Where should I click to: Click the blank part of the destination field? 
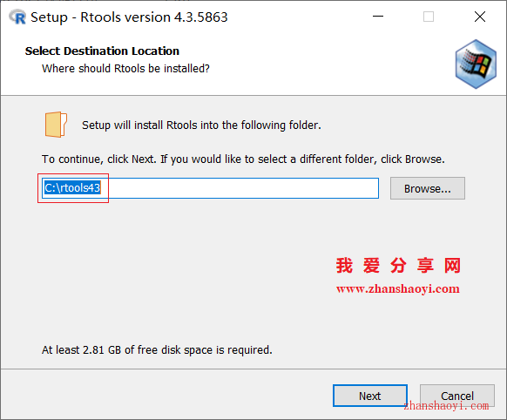[x=240, y=188]
